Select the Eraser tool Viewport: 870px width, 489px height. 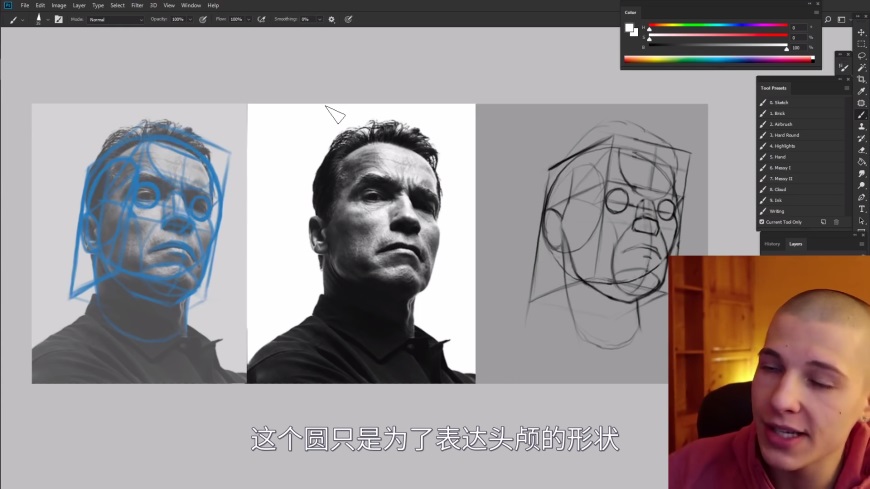(861, 150)
